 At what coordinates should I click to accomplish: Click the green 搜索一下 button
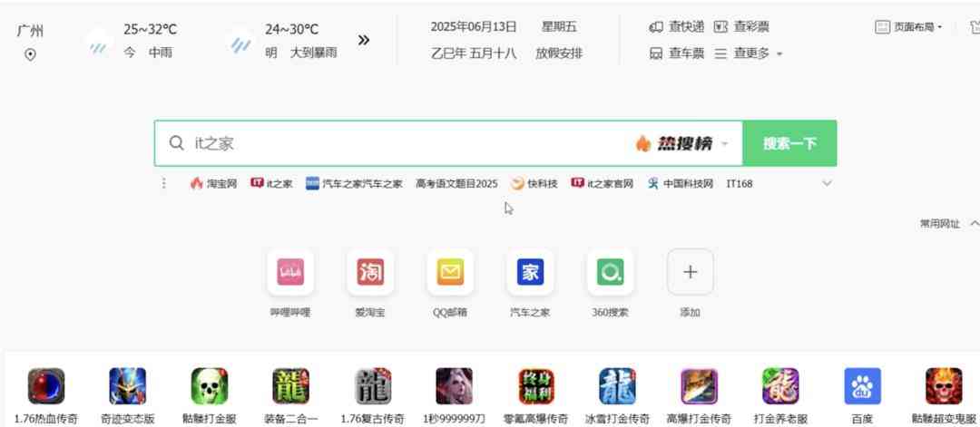[x=789, y=143]
